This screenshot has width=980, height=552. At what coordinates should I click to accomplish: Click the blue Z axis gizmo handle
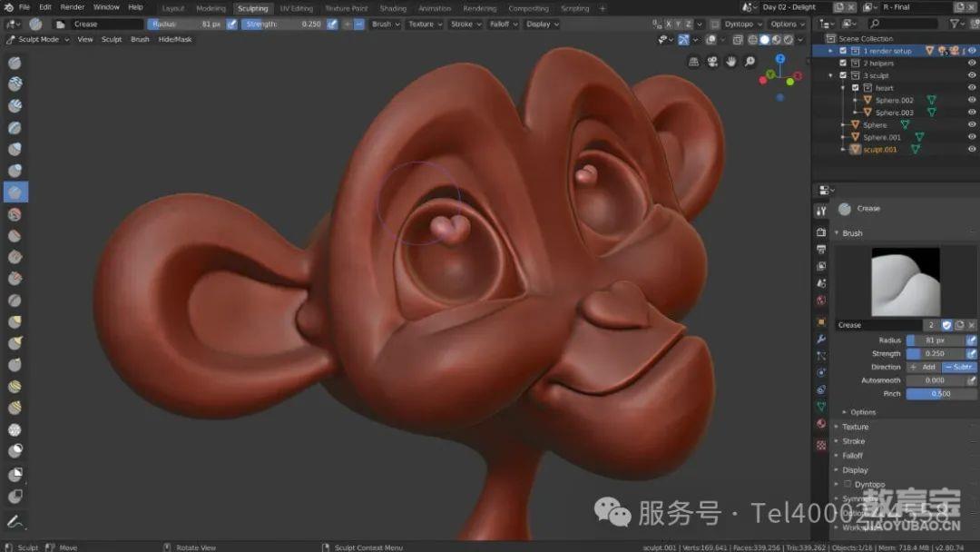(780, 59)
